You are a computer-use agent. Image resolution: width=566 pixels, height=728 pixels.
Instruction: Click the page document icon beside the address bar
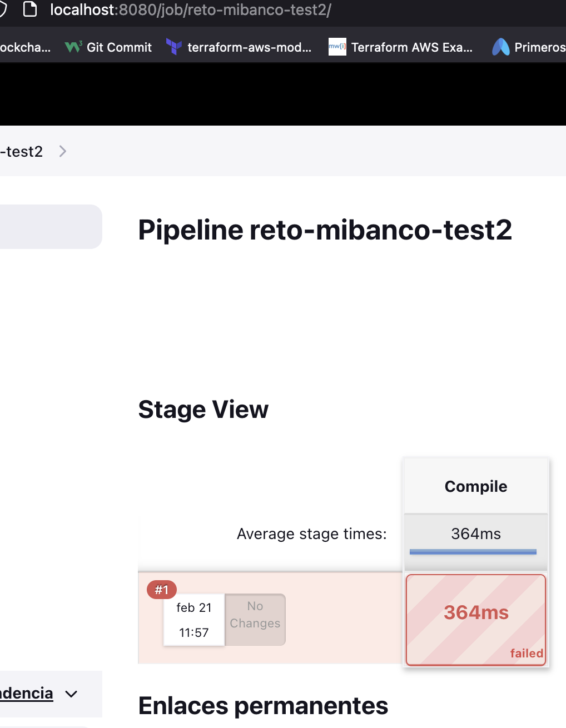[29, 9]
